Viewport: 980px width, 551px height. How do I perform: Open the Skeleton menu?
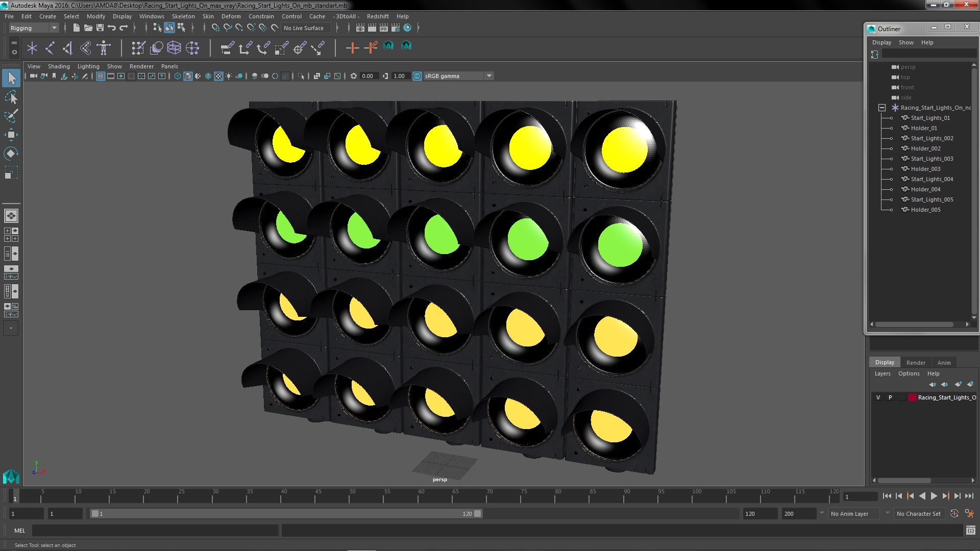coord(183,16)
